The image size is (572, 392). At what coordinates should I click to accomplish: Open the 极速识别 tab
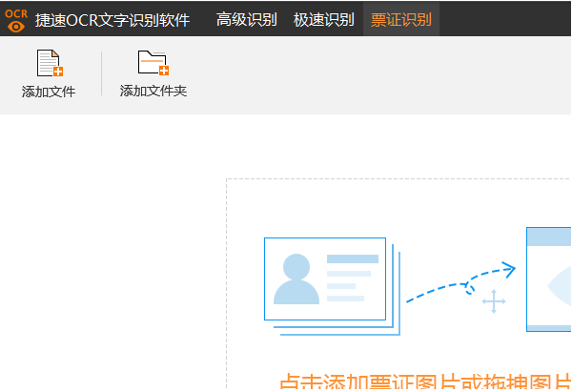coord(323,20)
